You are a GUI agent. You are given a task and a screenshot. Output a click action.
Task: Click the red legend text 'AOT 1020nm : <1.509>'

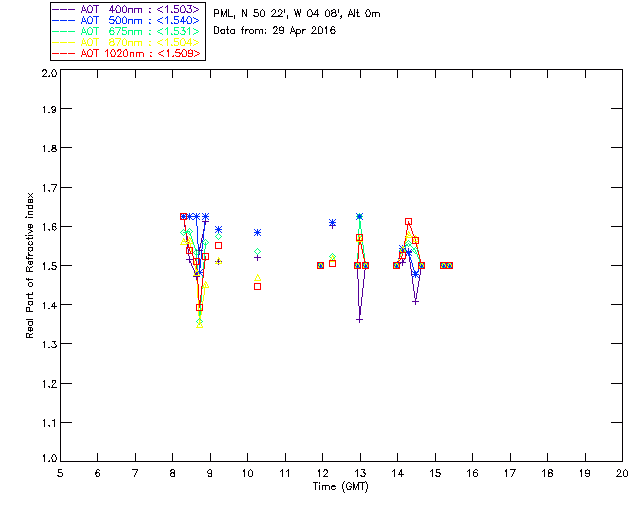point(140,53)
